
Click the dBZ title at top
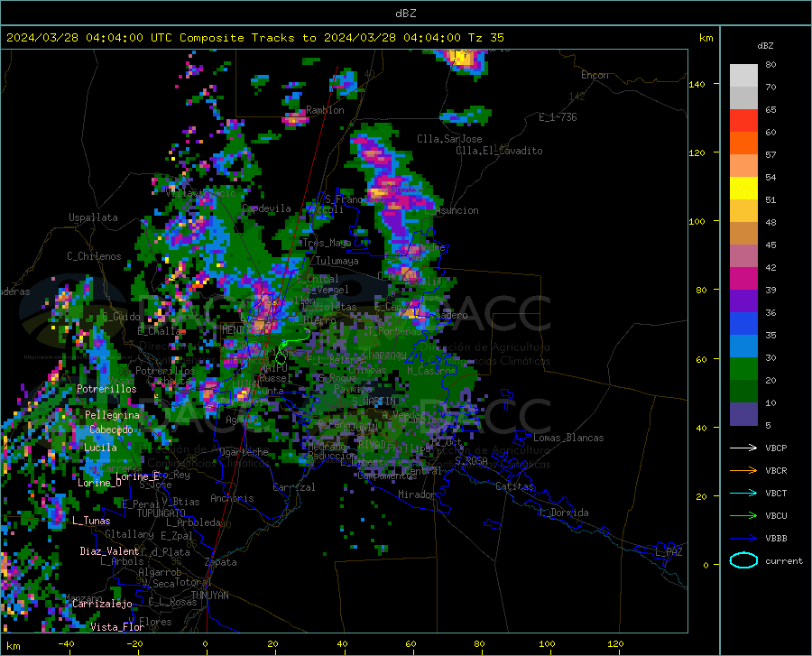(405, 14)
